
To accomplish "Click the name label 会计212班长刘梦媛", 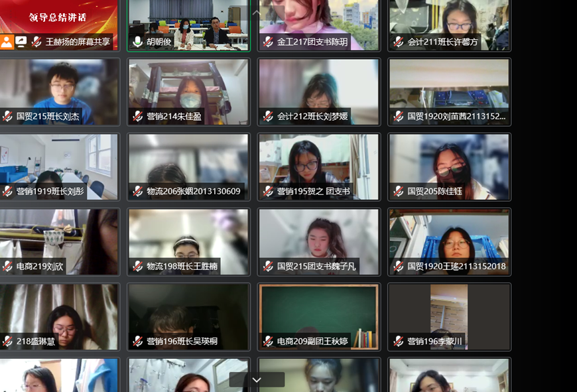I will (312, 117).
